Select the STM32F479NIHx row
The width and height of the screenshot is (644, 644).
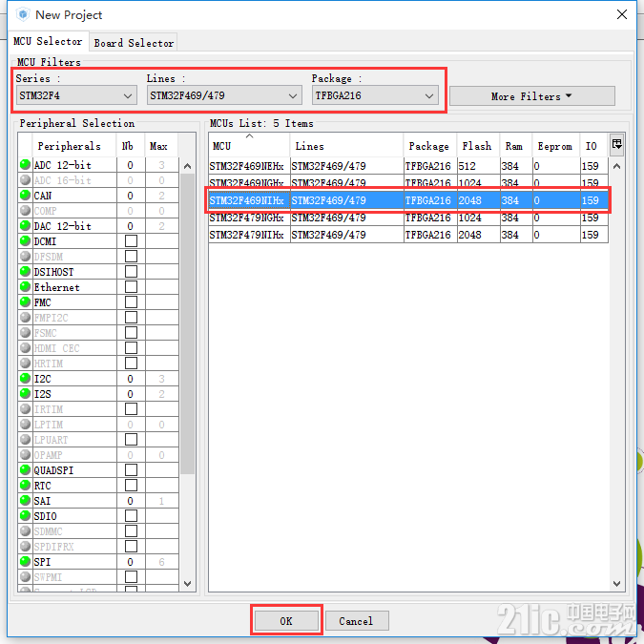coord(408,235)
